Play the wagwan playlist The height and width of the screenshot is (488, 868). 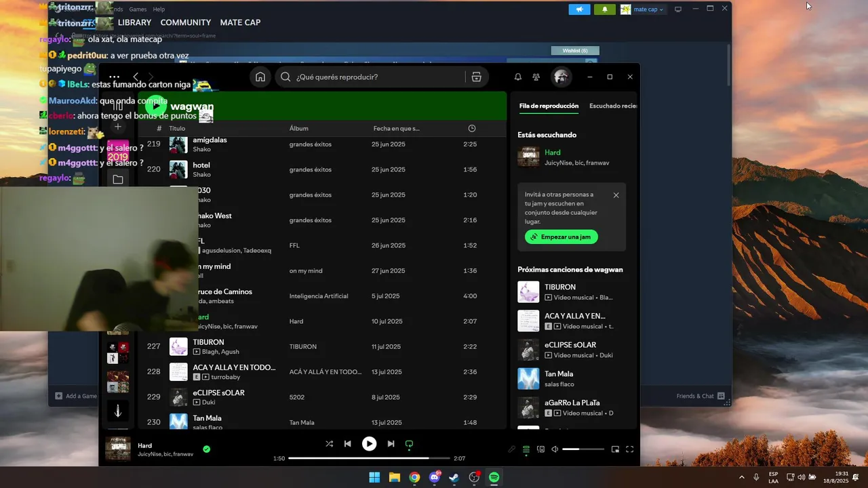click(156, 105)
